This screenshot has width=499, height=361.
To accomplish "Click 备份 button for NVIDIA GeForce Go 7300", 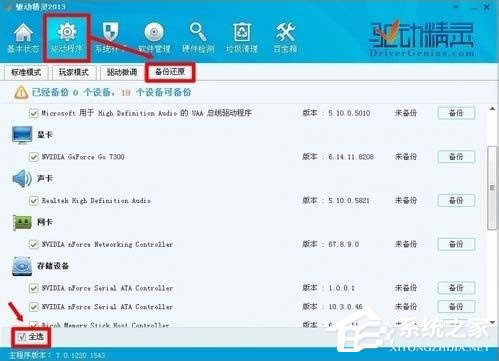I will pyautogui.click(x=456, y=157).
